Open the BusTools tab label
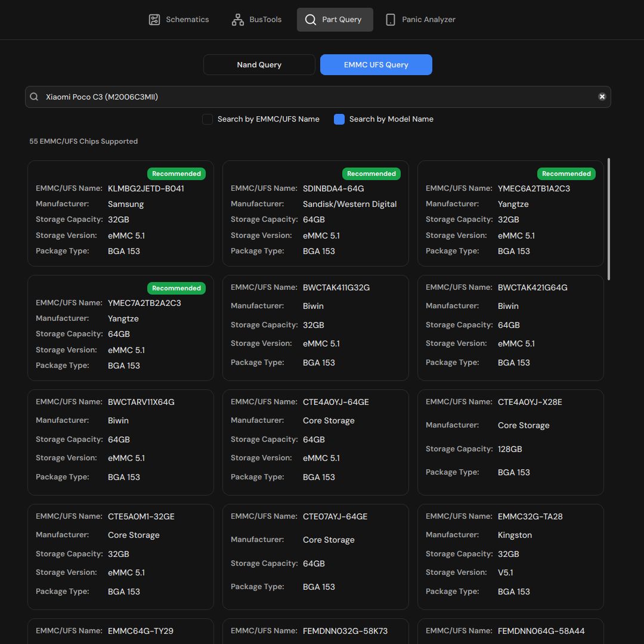Image resolution: width=644 pixels, height=644 pixels. pos(265,19)
